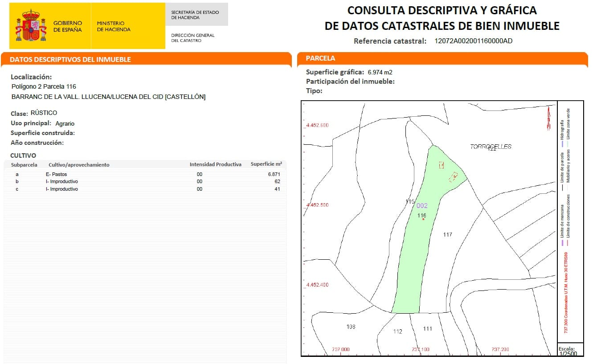The width and height of the screenshot is (593, 364).
Task: Click the Límite de construcciones legend entry
Action: click(568, 221)
